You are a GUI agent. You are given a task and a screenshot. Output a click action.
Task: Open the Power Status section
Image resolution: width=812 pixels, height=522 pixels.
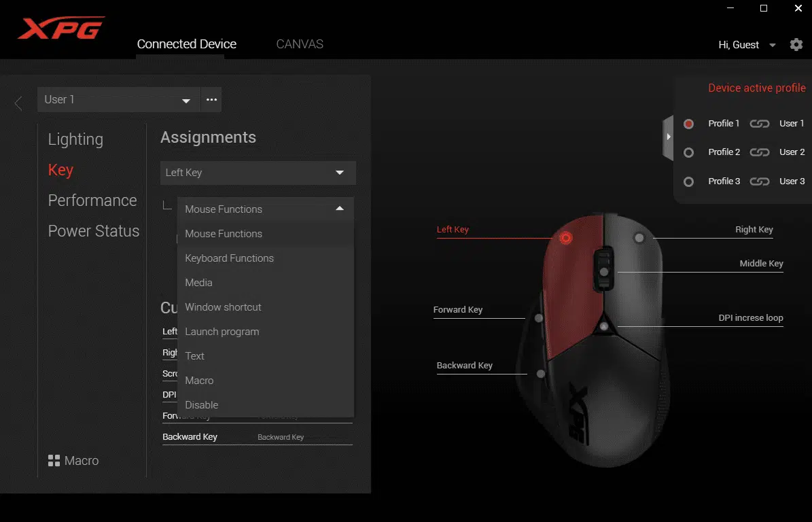tap(94, 231)
